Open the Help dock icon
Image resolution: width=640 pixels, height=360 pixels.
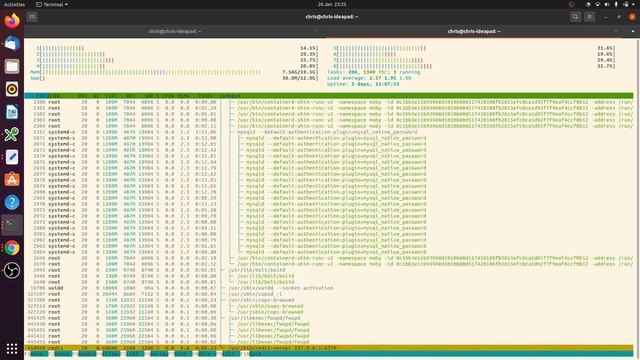(x=12, y=202)
